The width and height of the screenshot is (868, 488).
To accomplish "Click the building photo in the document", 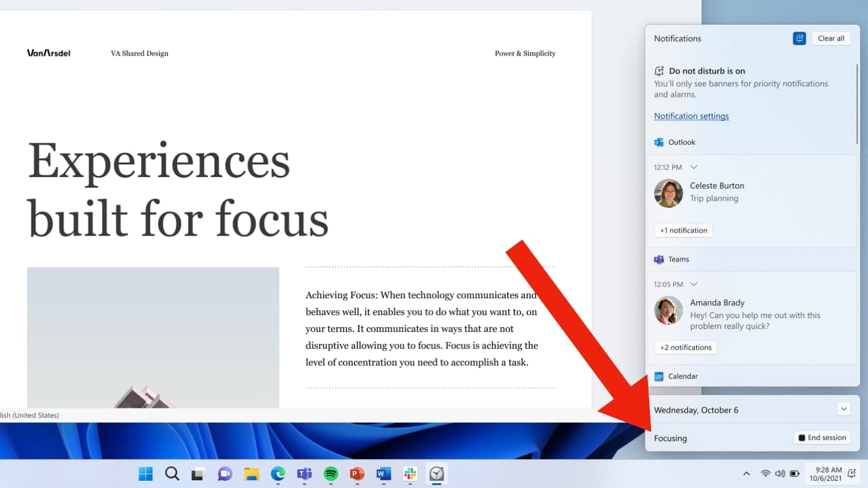I will click(153, 337).
